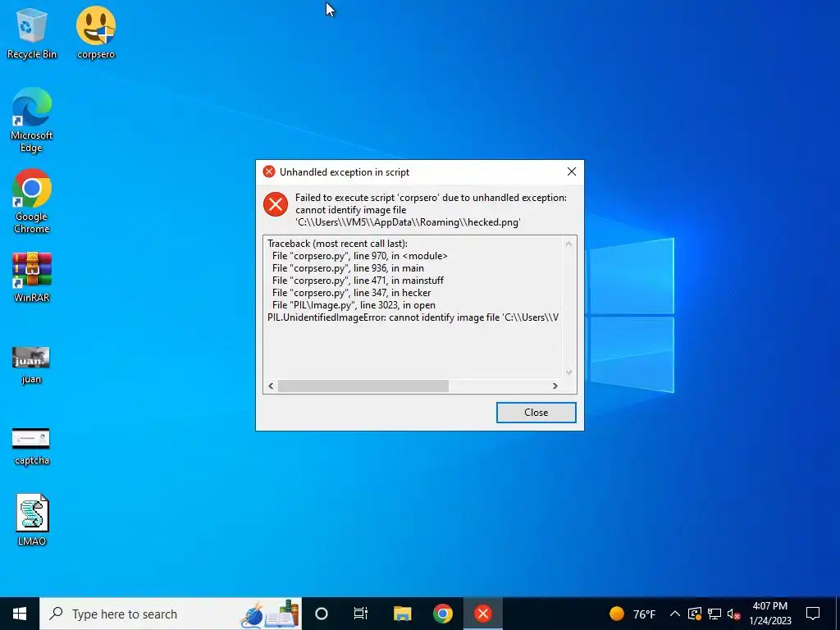Show hidden system tray icons chevron
840x630 pixels.
[x=675, y=614]
